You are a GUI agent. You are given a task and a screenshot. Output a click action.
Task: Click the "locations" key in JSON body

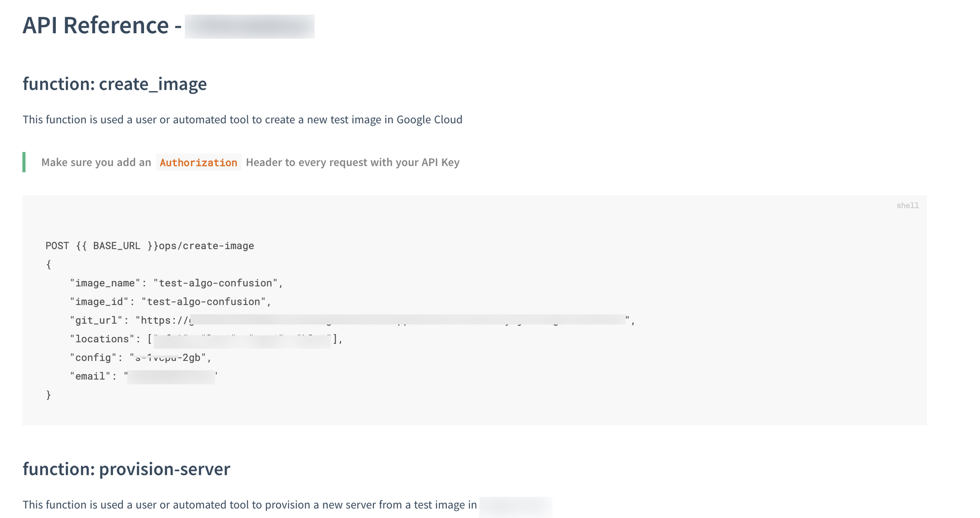coord(102,339)
